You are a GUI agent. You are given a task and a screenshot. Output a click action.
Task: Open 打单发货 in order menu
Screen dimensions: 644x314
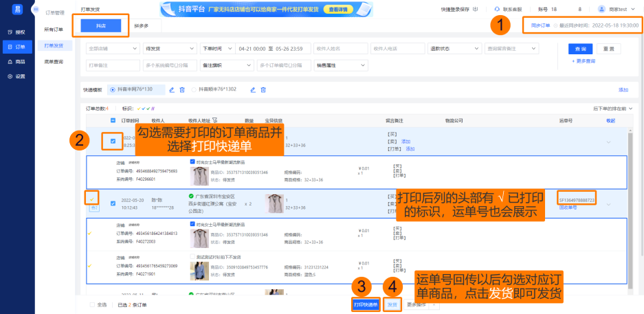point(54,45)
